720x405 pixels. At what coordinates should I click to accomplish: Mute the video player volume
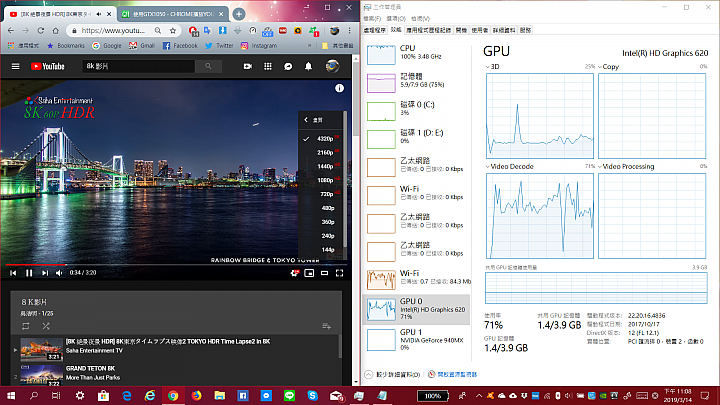coord(59,273)
